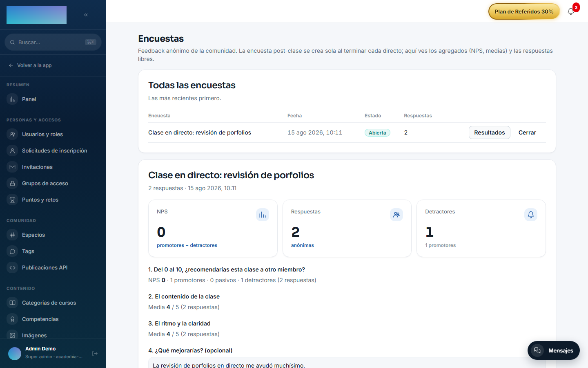This screenshot has width=588, height=368.
Task: Click the logo in sidebar header
Action: pos(36,15)
